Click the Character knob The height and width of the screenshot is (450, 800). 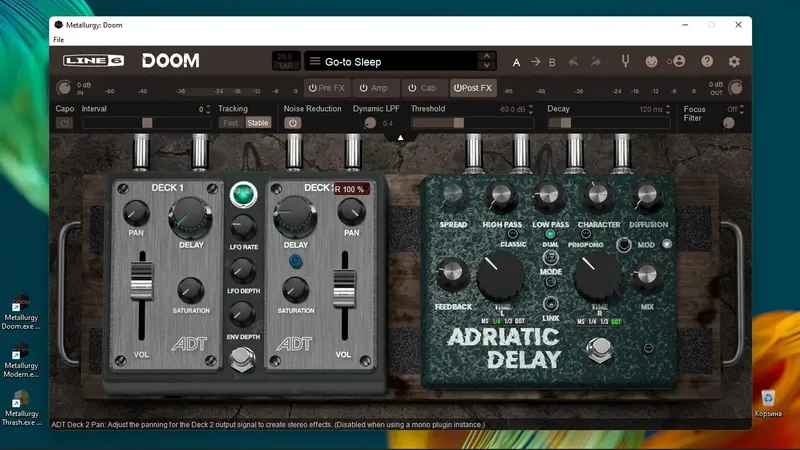pos(598,196)
